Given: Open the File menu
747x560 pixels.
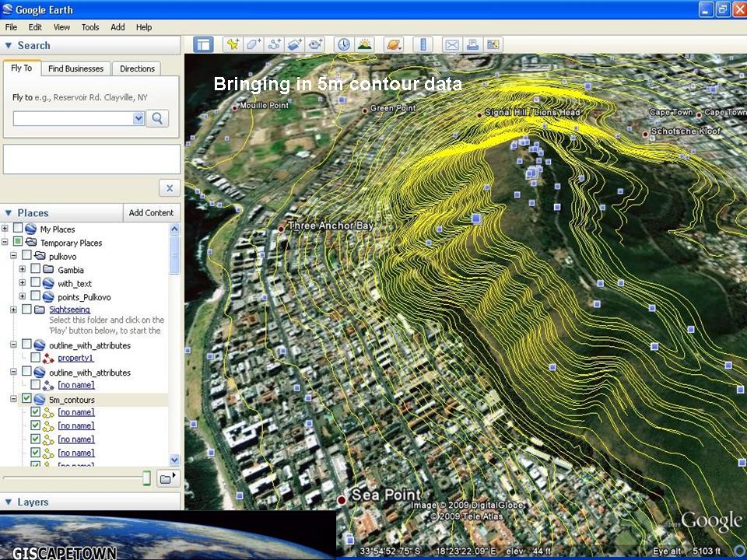Looking at the screenshot, I should pyautogui.click(x=11, y=27).
